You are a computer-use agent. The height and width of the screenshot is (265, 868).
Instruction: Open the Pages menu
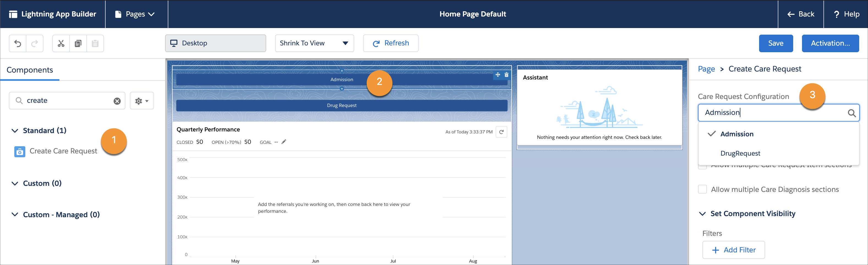136,14
